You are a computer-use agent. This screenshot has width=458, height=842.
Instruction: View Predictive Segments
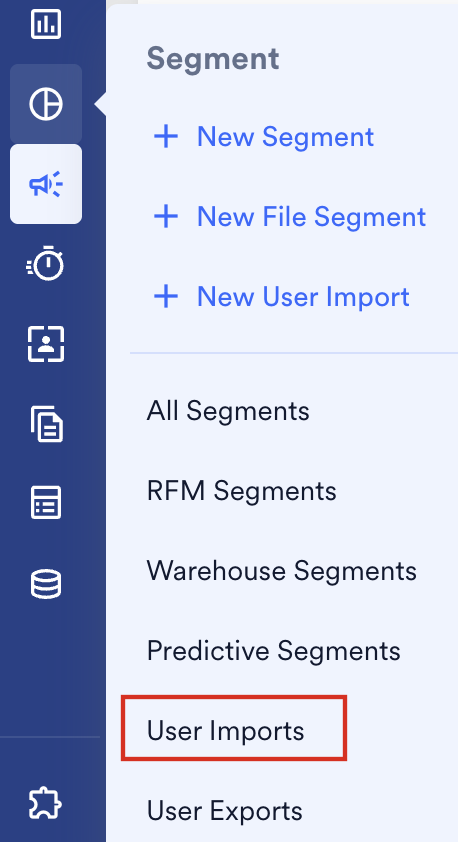(x=274, y=651)
